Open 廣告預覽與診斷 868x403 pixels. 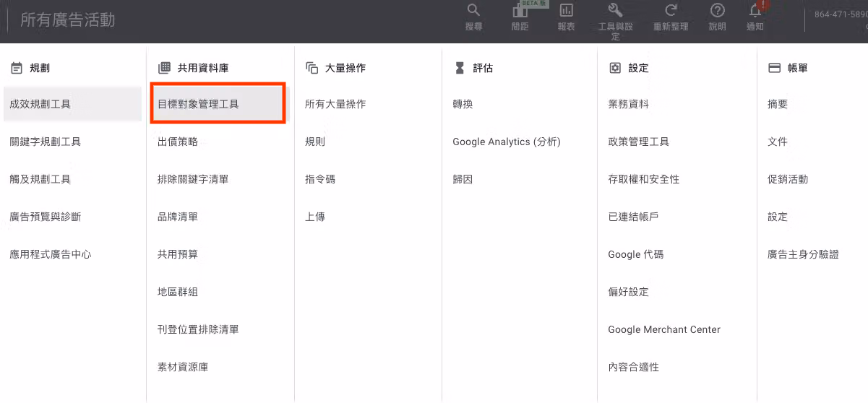[x=45, y=217]
